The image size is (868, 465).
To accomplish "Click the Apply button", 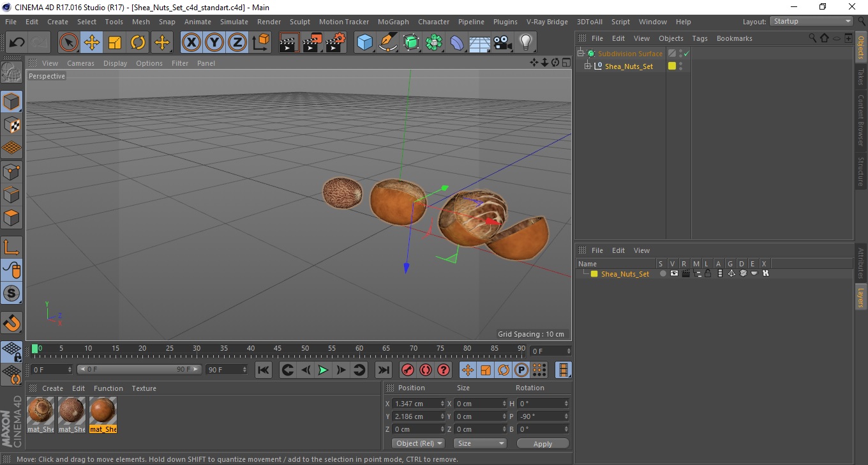I will (542, 443).
